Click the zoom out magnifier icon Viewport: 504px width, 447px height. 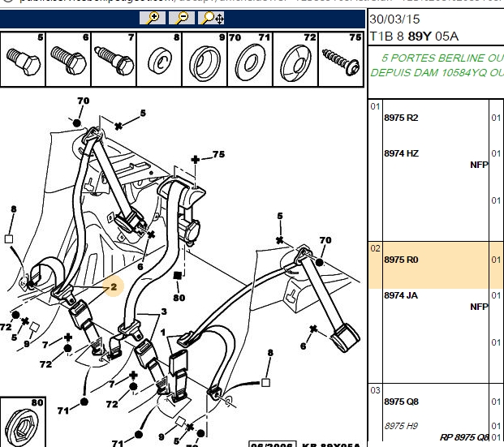(182, 18)
